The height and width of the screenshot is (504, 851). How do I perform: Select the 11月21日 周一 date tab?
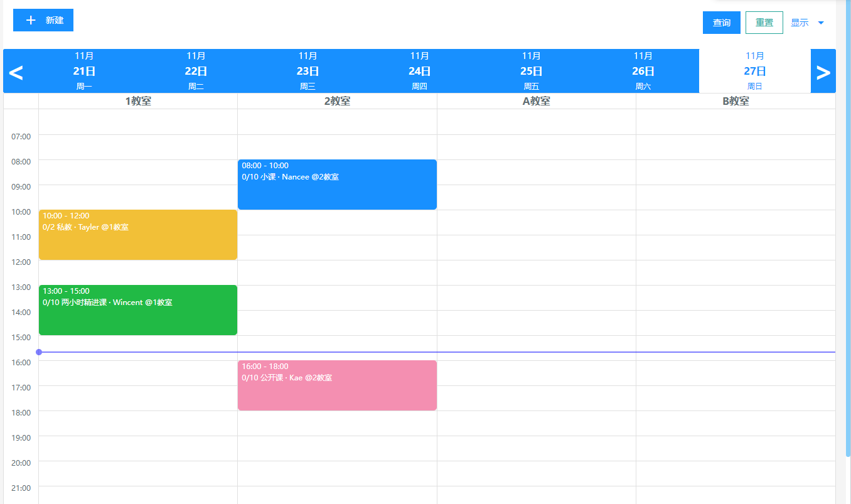pos(84,71)
